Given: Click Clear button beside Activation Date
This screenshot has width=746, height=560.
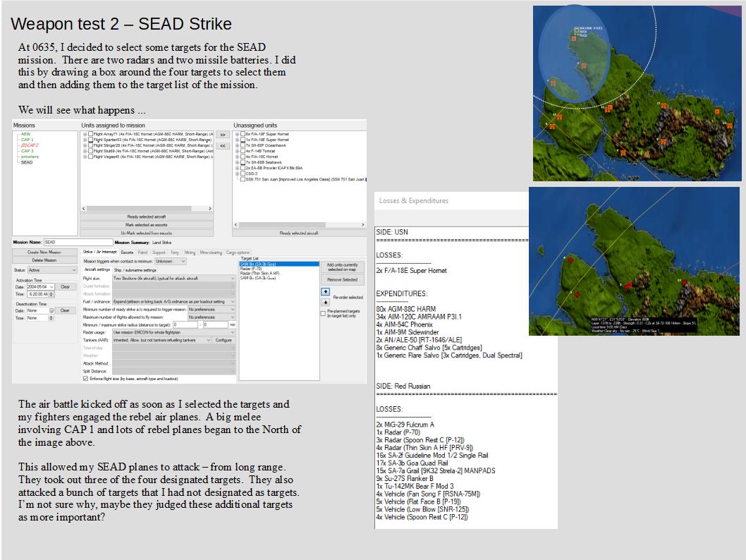Looking at the screenshot, I should pyautogui.click(x=65, y=287).
